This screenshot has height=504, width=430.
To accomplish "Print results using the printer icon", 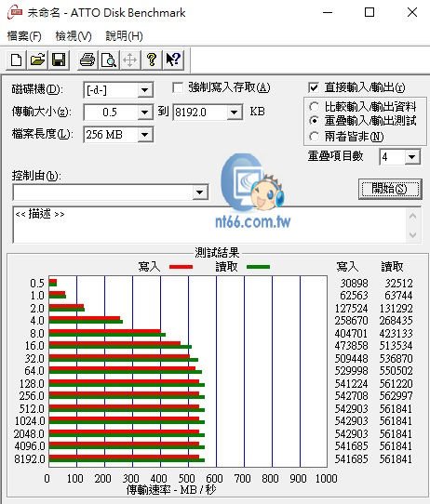I will tap(87, 60).
